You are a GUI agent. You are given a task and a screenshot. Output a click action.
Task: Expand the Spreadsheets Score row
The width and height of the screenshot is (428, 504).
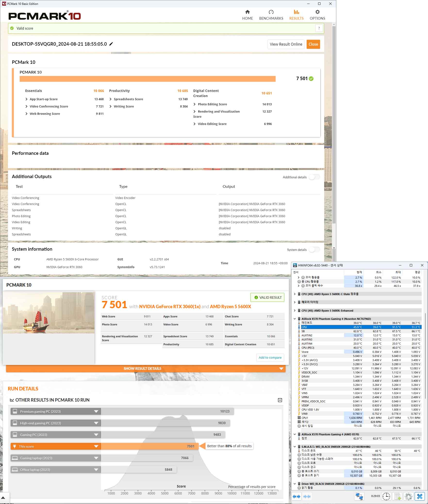[x=111, y=99]
